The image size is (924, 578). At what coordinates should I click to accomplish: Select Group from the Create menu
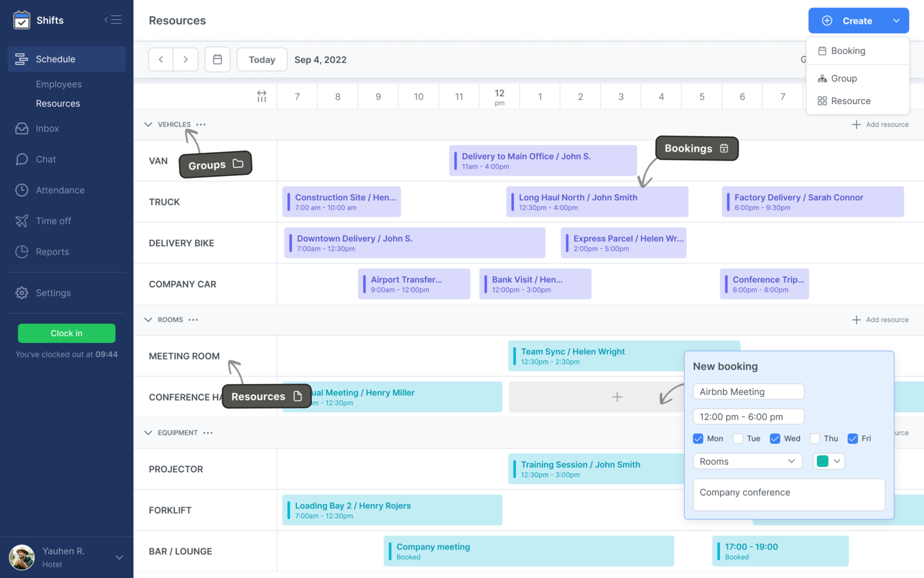pos(844,78)
